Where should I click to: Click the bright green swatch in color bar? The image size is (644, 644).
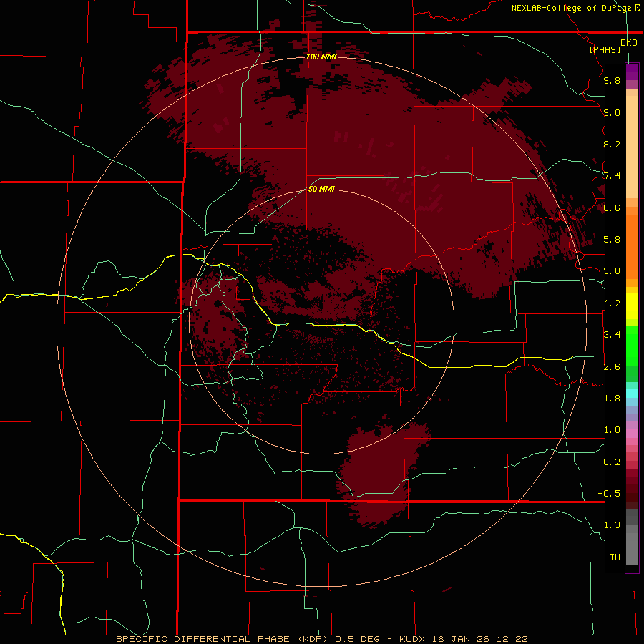click(632, 345)
